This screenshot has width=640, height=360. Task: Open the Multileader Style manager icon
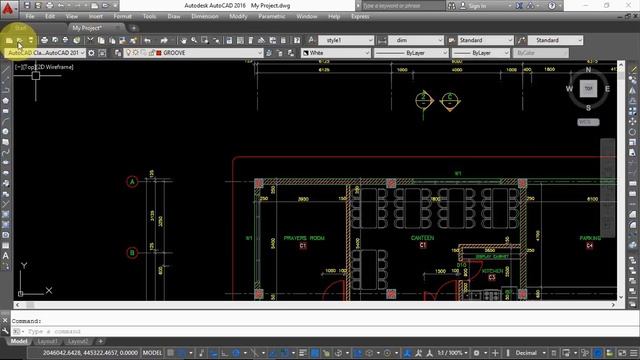(521, 40)
